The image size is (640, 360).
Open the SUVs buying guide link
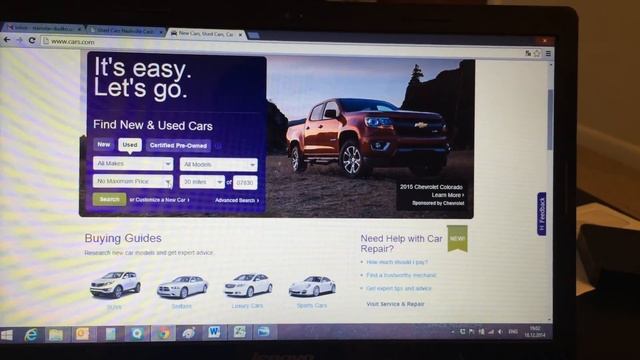[114, 307]
